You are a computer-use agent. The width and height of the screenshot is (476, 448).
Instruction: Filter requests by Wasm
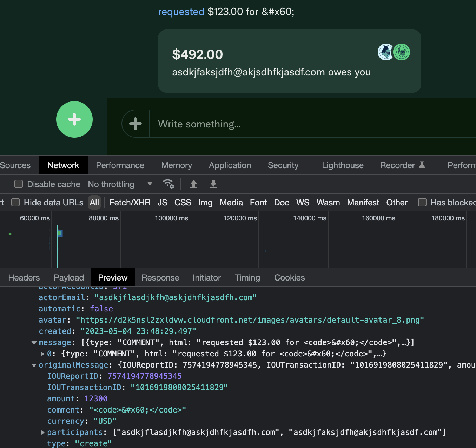tap(328, 202)
